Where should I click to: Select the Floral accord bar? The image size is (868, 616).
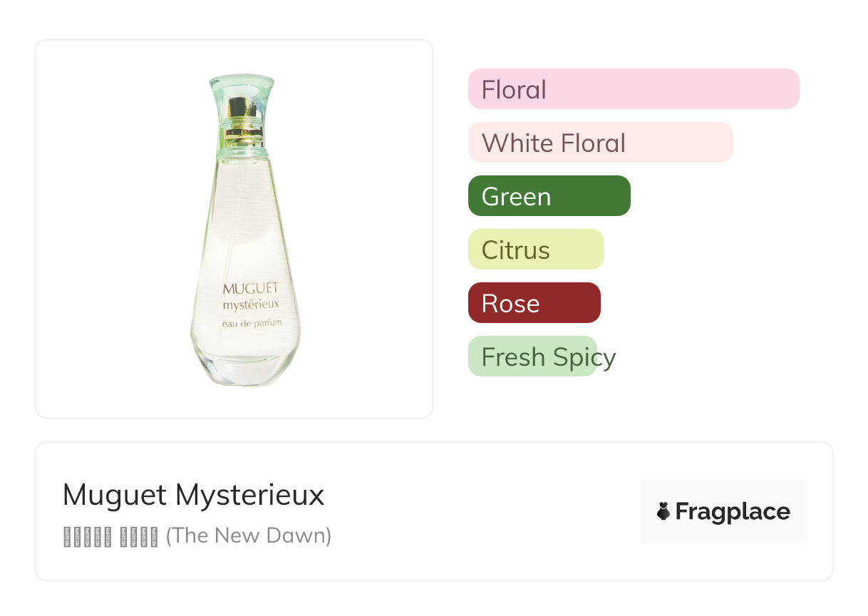[x=633, y=89]
